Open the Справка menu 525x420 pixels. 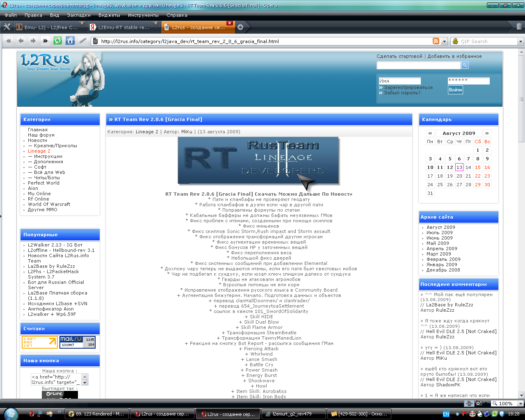coord(177,15)
